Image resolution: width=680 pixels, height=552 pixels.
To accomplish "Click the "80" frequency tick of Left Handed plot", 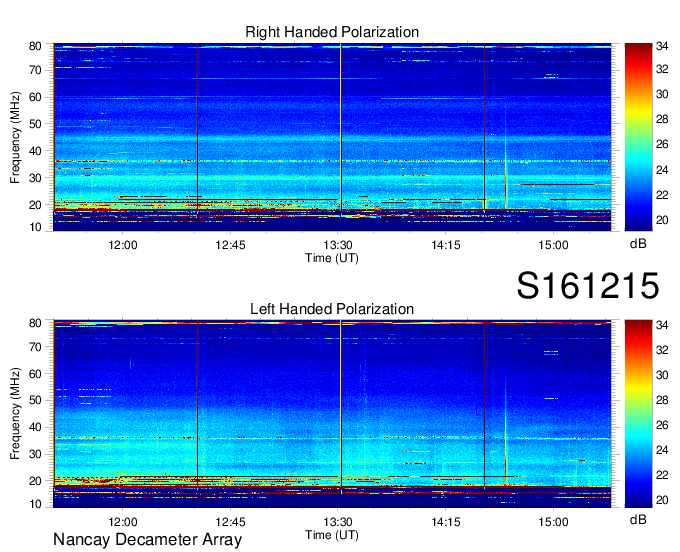I will (x=35, y=323).
